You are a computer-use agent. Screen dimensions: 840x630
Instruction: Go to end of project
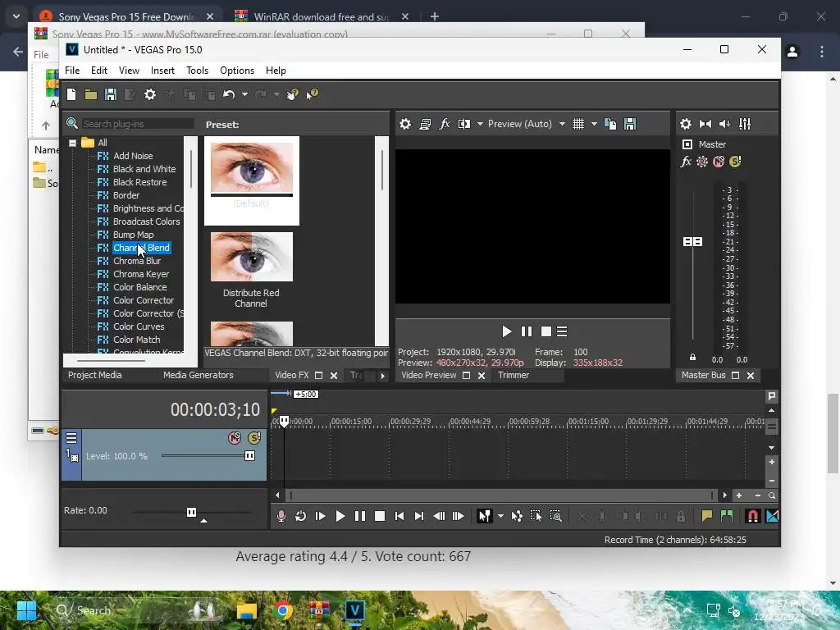click(x=419, y=516)
